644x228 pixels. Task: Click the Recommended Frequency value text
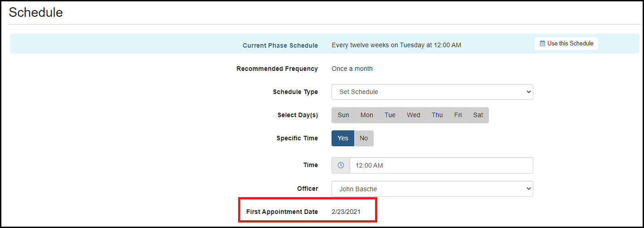[x=352, y=69]
